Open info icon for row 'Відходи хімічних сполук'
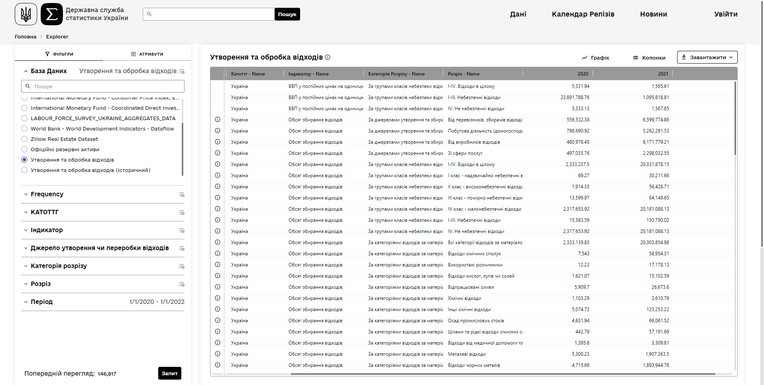 (x=217, y=253)
